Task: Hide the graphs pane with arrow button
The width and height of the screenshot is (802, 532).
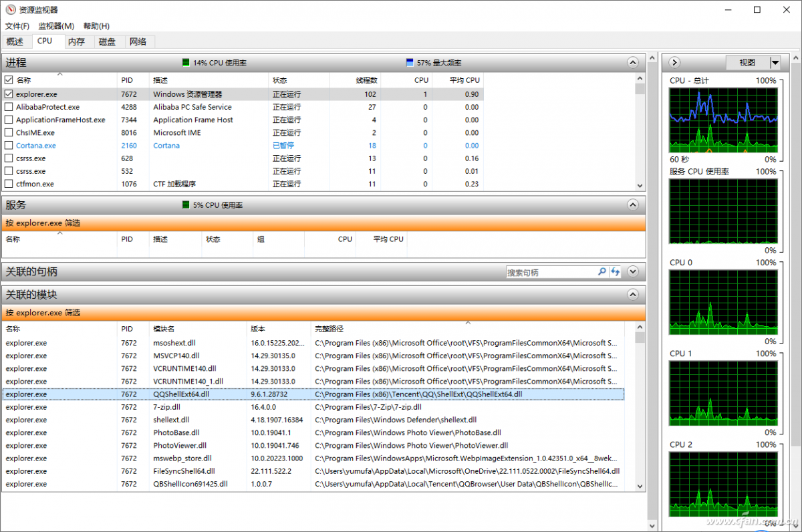Action: 674,62
